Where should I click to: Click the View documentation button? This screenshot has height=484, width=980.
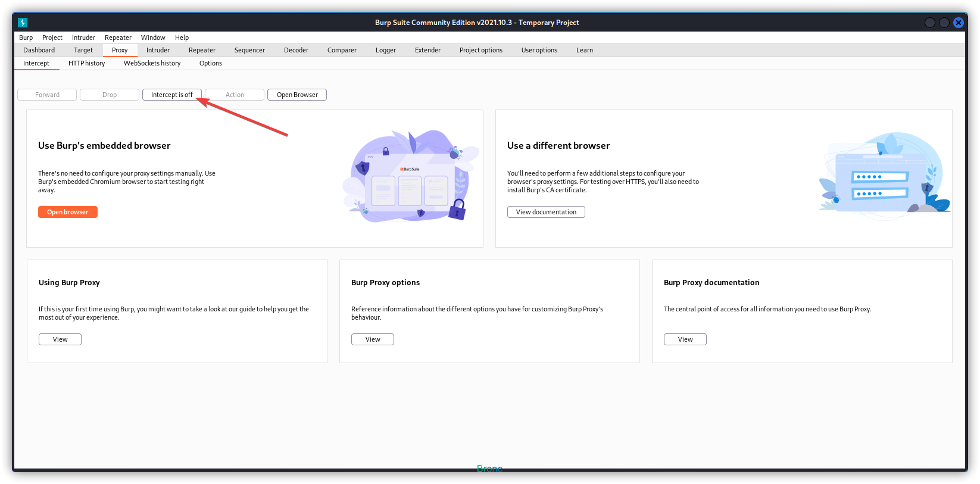click(x=546, y=212)
